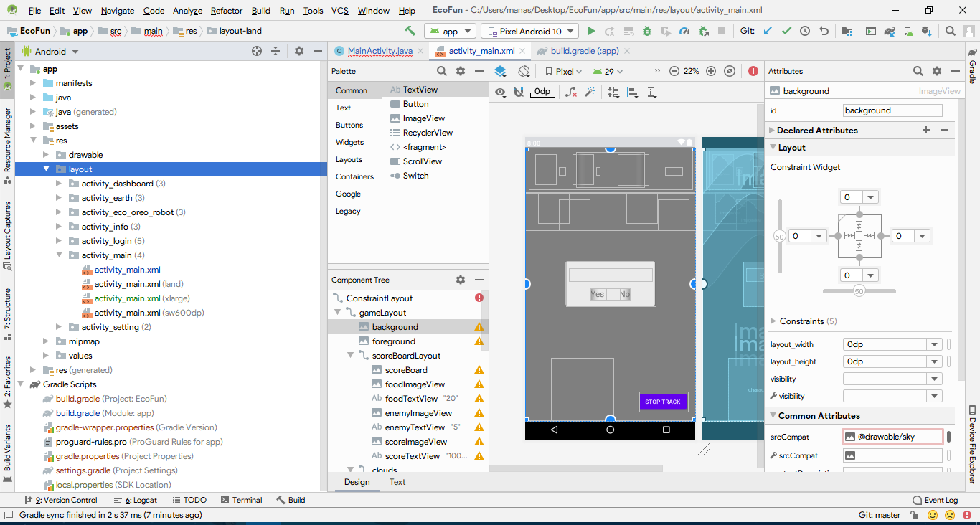Open the layout_width dropdown
This screenshot has height=525, width=980.
click(x=934, y=344)
